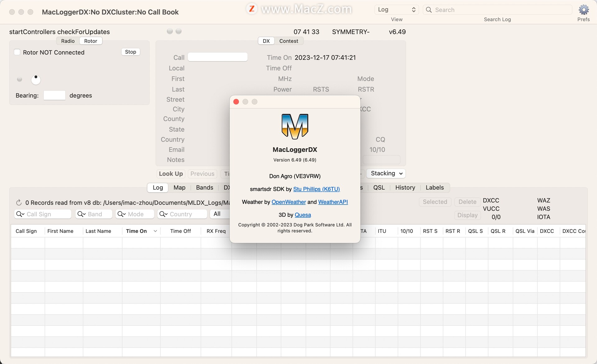597x364 pixels.
Task: Sort by First Name column header
Action: click(64, 231)
